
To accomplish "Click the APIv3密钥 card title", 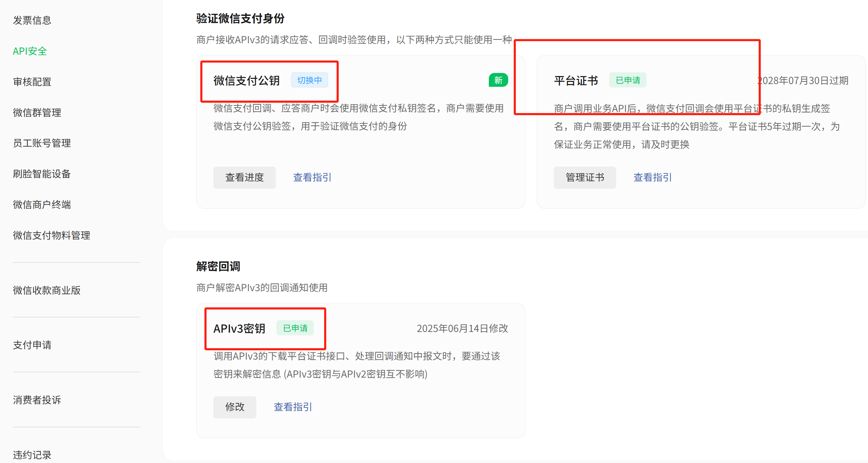I will (239, 328).
